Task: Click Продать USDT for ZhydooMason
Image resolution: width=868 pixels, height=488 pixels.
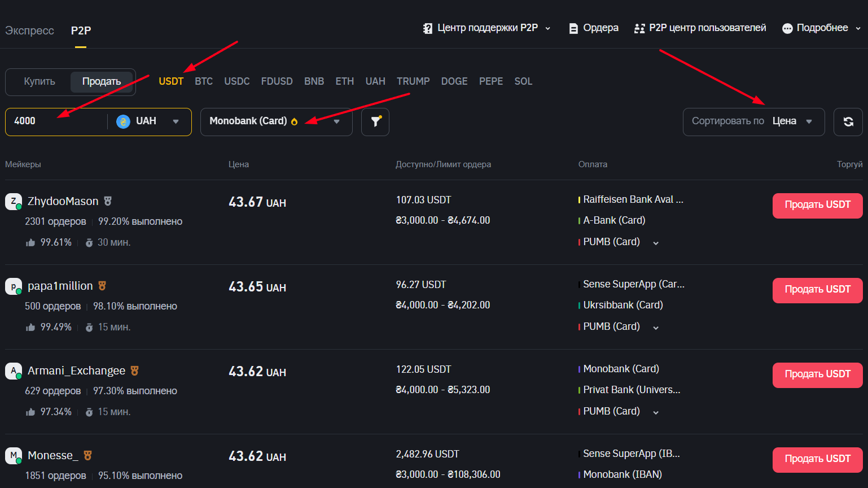Action: 817,206
